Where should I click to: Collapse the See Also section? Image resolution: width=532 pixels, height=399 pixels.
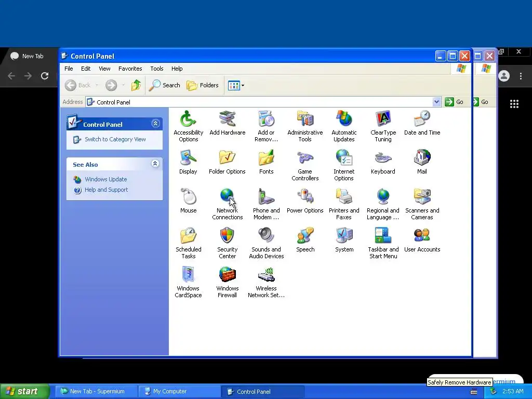[155, 164]
